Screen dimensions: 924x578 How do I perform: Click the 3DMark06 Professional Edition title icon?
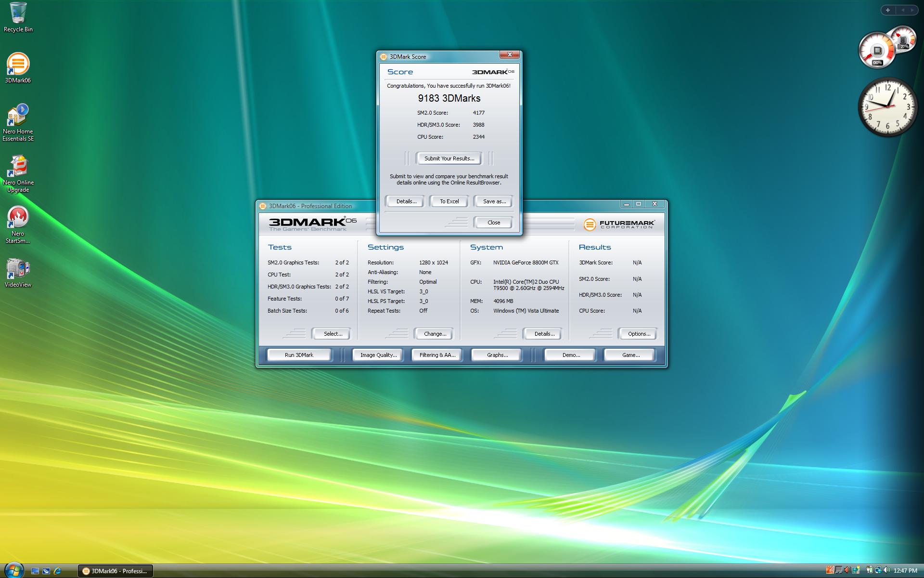coord(263,206)
